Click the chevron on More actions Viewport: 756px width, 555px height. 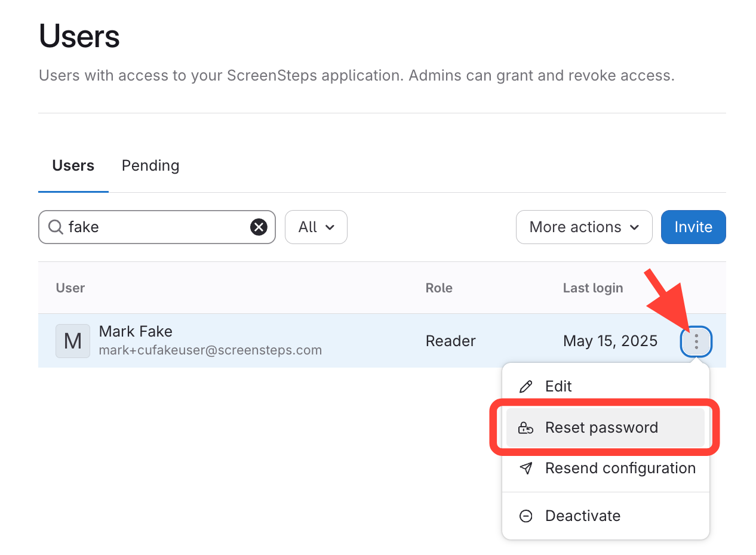[634, 227]
